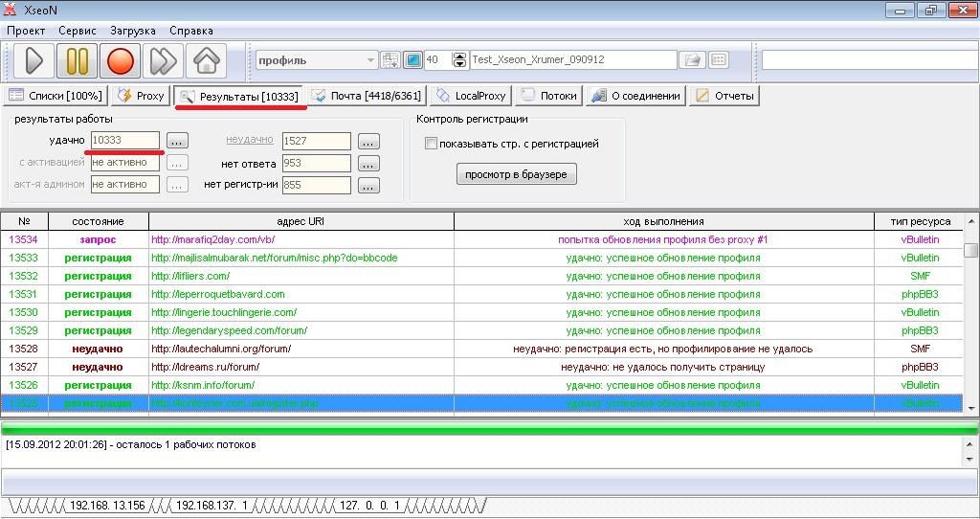The height and width of the screenshot is (519, 980).
Task: Switch to the Списки [100%] tab
Action: [x=56, y=96]
